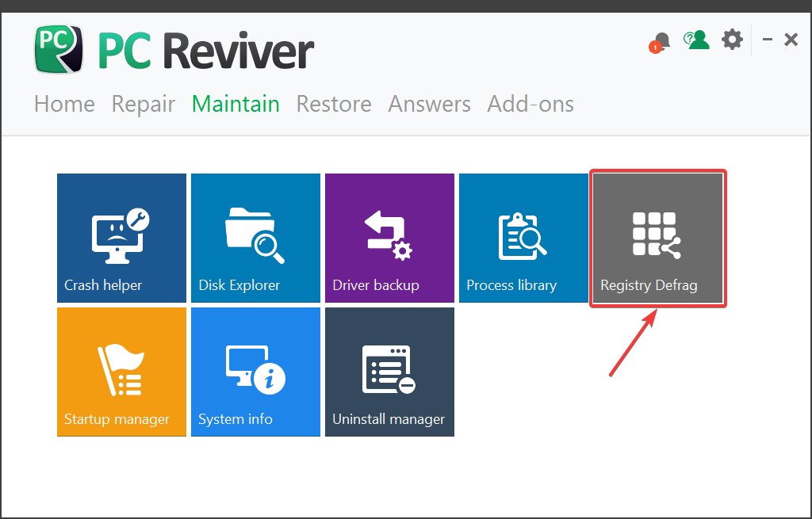Go to the Home section
Image resolution: width=812 pixels, height=519 pixels.
coord(63,104)
